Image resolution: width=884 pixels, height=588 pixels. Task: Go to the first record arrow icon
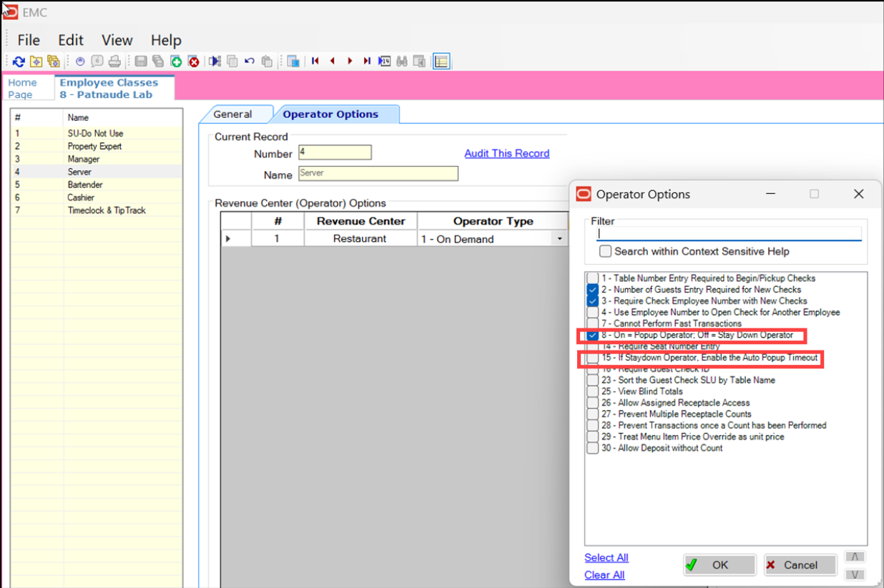click(x=315, y=62)
